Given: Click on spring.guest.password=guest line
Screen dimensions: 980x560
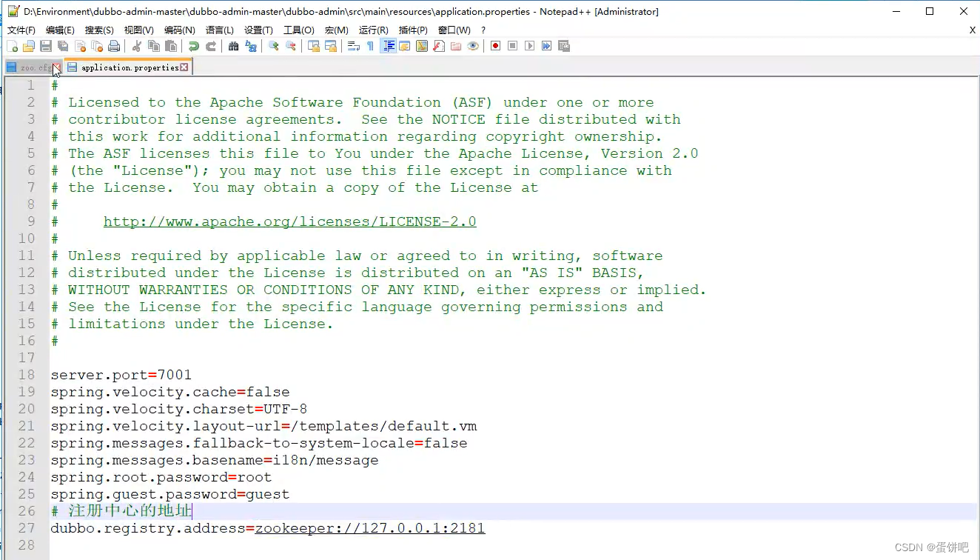Looking at the screenshot, I should pyautogui.click(x=170, y=494).
